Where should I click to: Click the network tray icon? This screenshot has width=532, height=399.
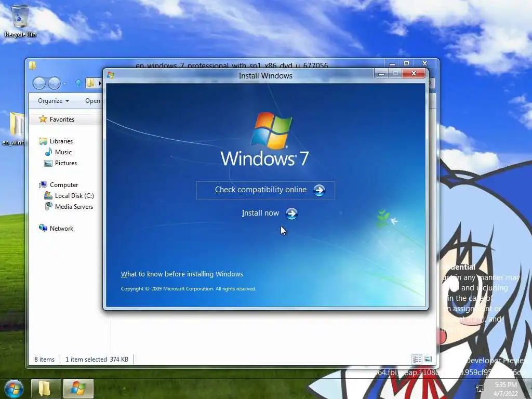pos(480,389)
